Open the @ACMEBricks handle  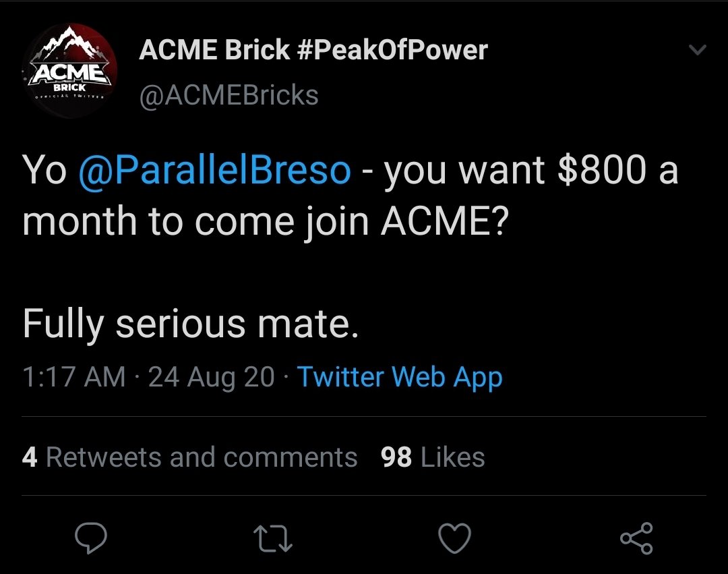tap(229, 95)
